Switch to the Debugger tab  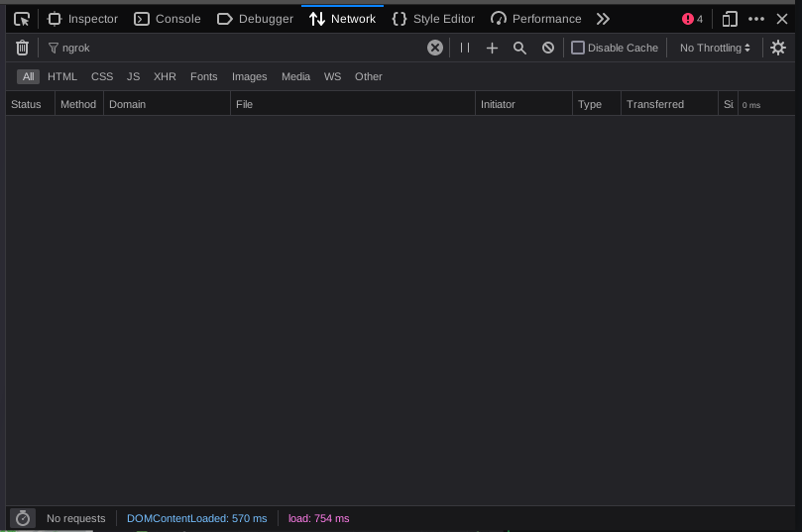[x=255, y=19]
